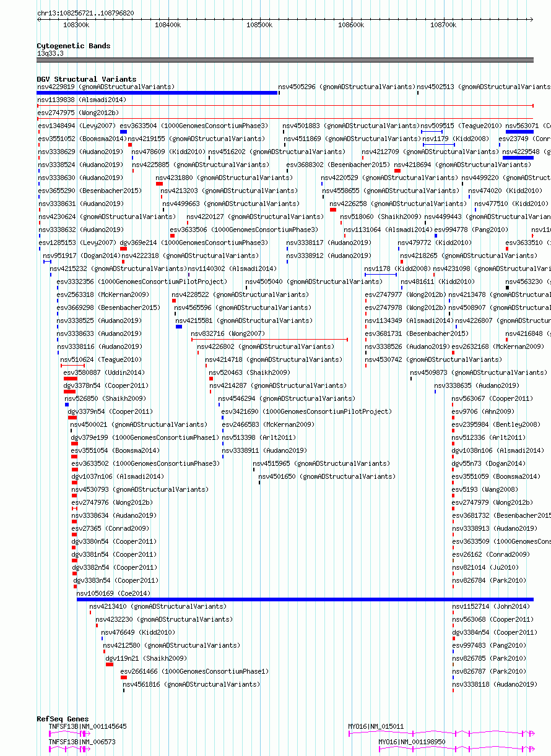Open the RefSeq Genes track title
The width and height of the screenshot is (551, 756).
(63, 719)
